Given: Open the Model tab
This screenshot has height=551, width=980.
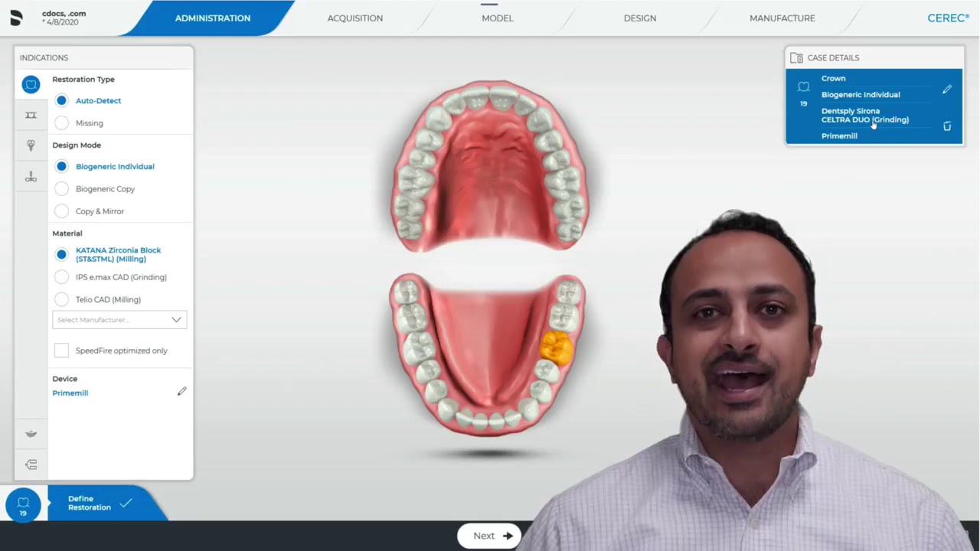Looking at the screenshot, I should click(498, 18).
